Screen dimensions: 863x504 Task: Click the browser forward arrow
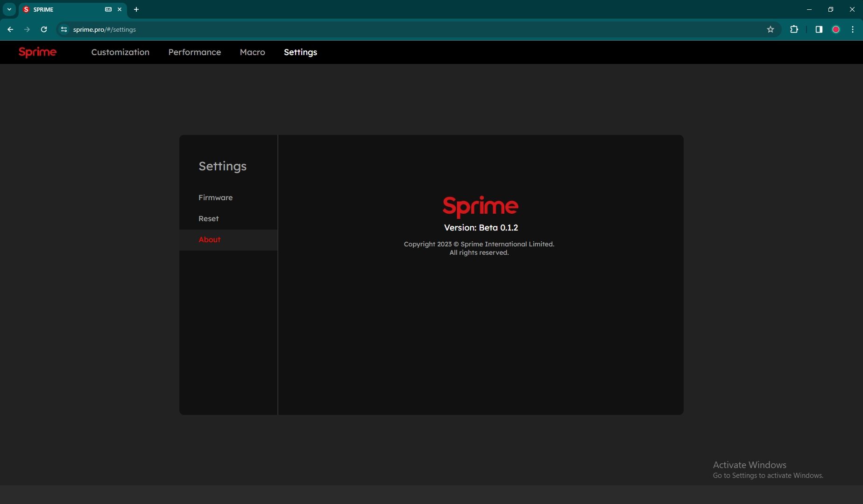point(27,29)
